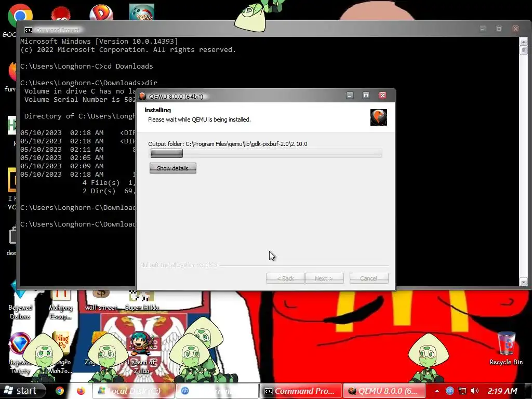
Task: Click the Command Prompt title bar icon
Action: [29, 30]
